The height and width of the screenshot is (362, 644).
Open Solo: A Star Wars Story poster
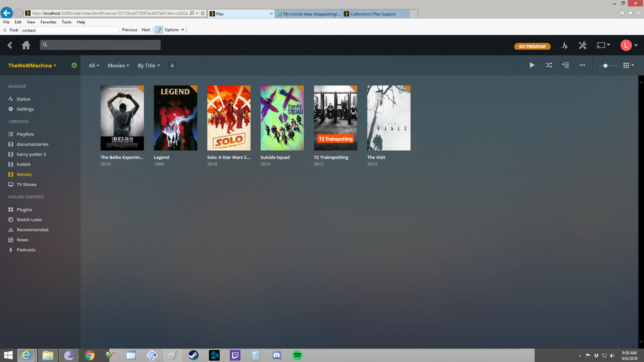229,118
